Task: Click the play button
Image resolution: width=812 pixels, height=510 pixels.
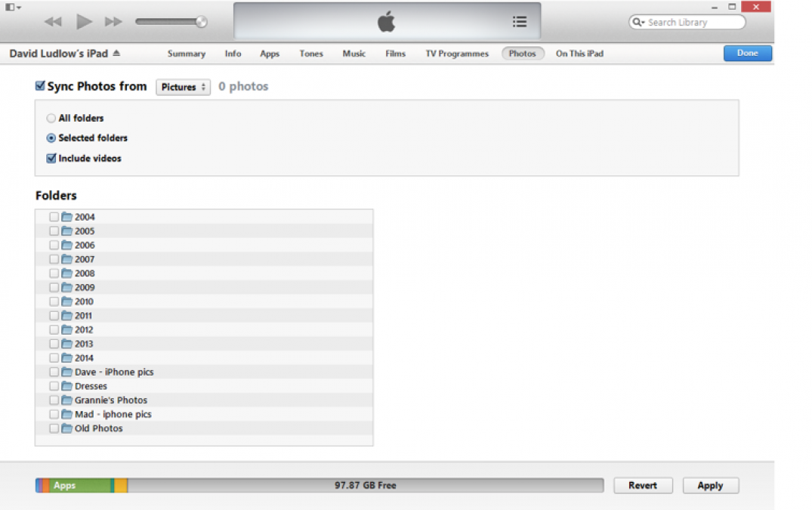Action: coord(84,22)
